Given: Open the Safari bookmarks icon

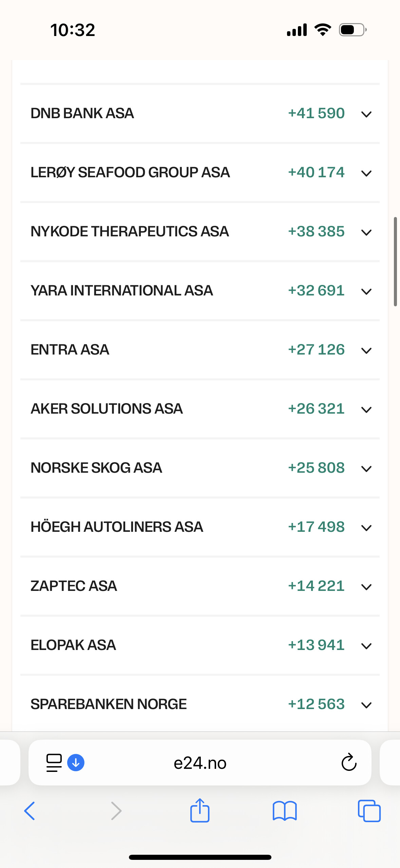Looking at the screenshot, I should pyautogui.click(x=285, y=811).
